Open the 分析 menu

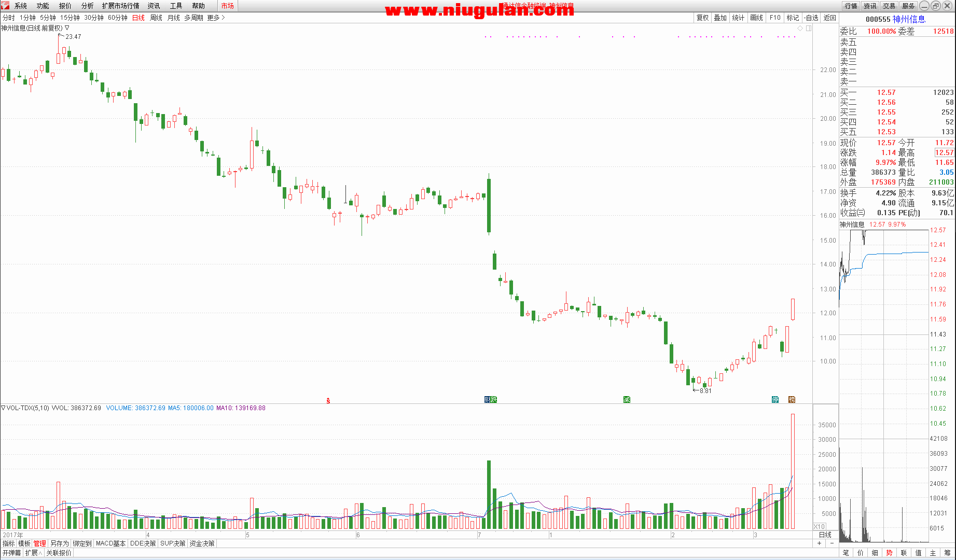coord(87,6)
